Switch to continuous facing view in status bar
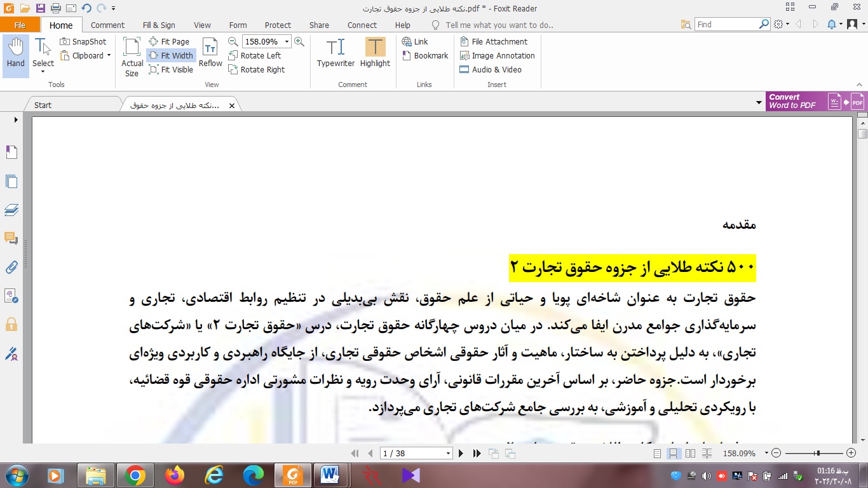 706,454
